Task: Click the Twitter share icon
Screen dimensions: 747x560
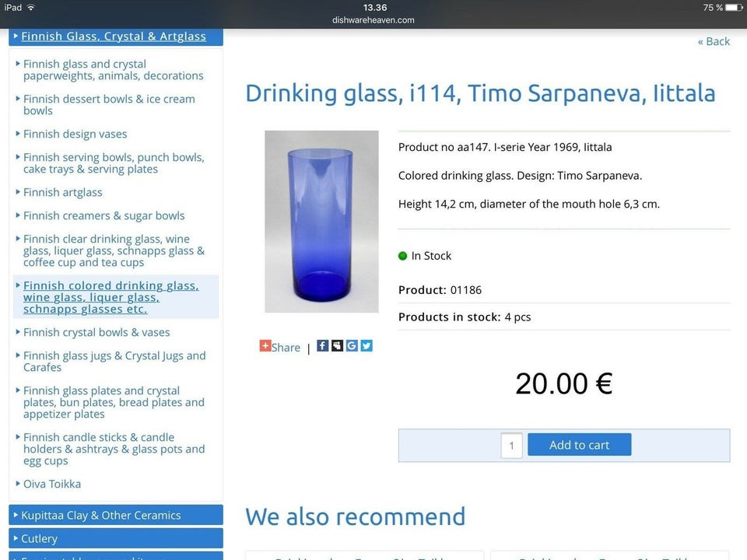Action: [366, 345]
